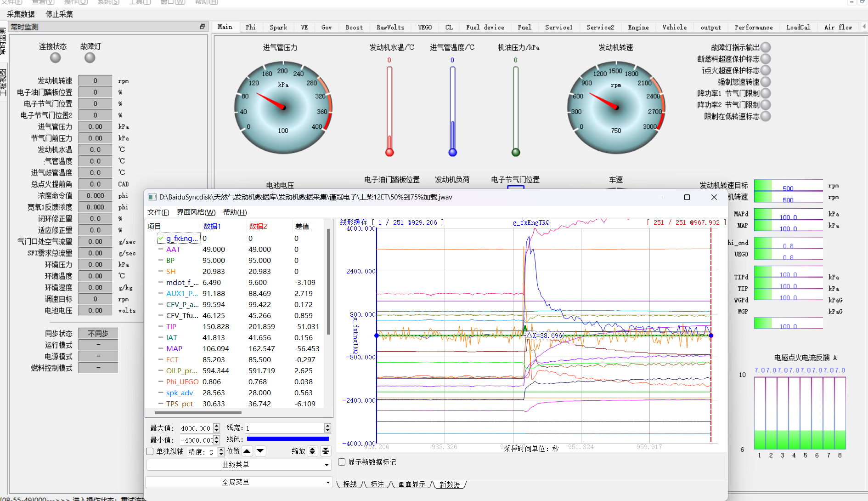868x501 pixels.
Task: Select the 标注 bottom tab
Action: [377, 484]
